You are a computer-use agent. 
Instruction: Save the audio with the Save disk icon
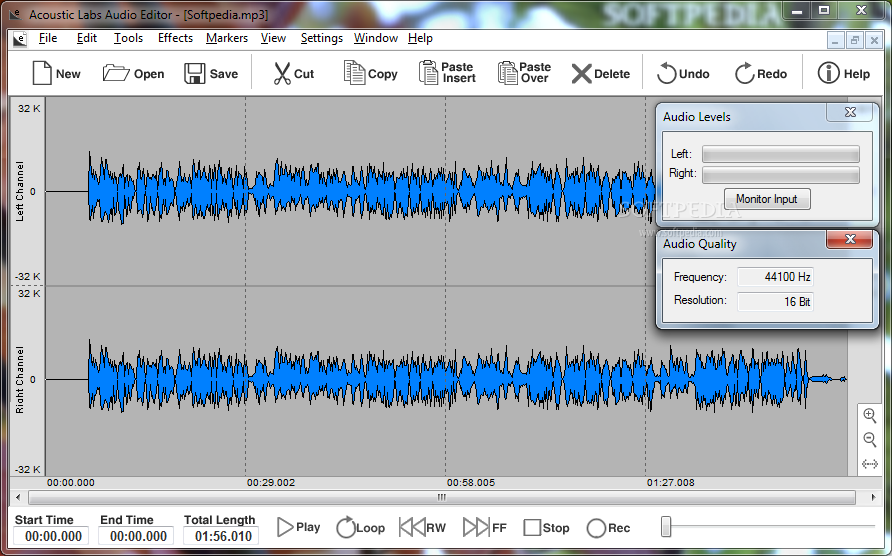coord(211,73)
